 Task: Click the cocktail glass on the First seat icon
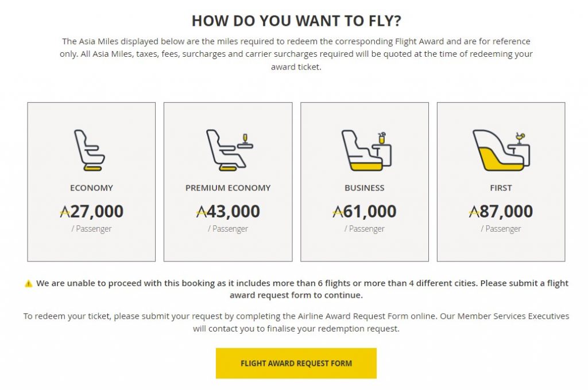[519, 136]
